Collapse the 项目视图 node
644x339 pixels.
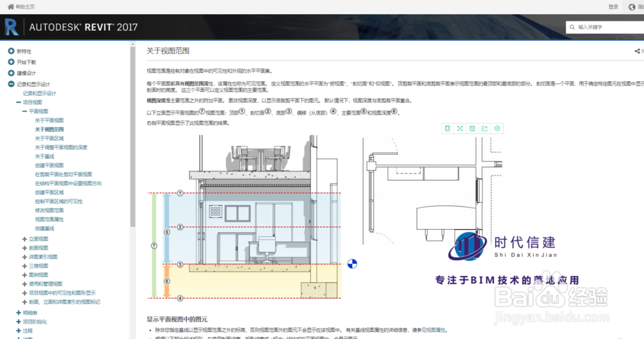pos(19,102)
